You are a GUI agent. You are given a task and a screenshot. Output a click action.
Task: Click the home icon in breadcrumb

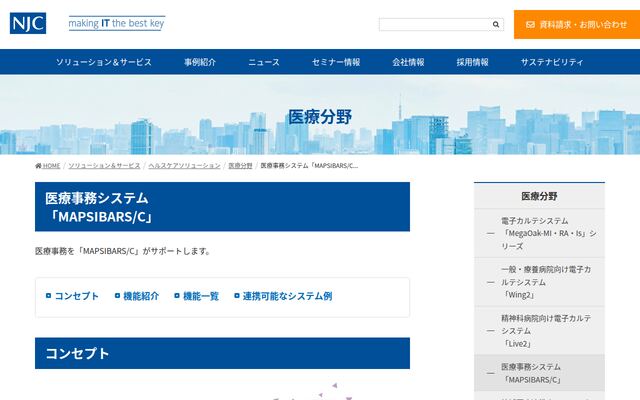point(38,166)
